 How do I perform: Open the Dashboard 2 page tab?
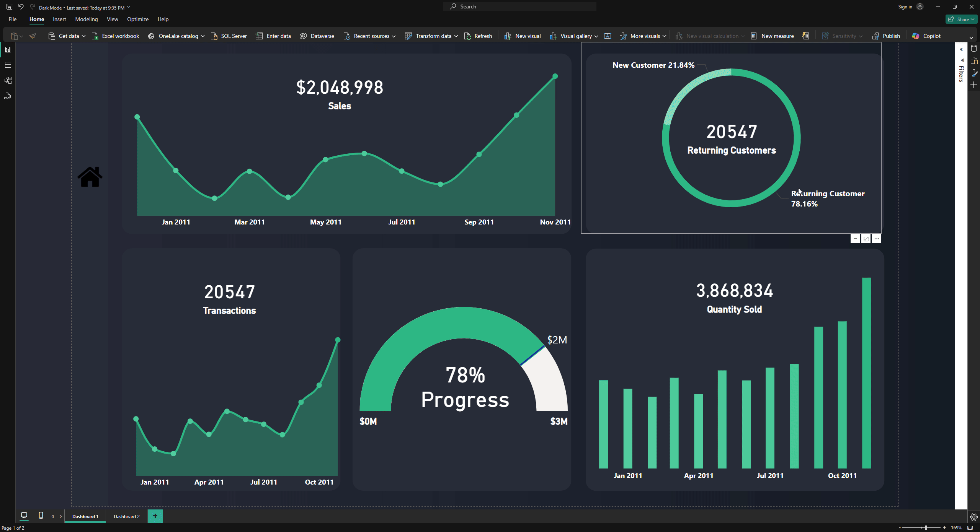(126, 516)
